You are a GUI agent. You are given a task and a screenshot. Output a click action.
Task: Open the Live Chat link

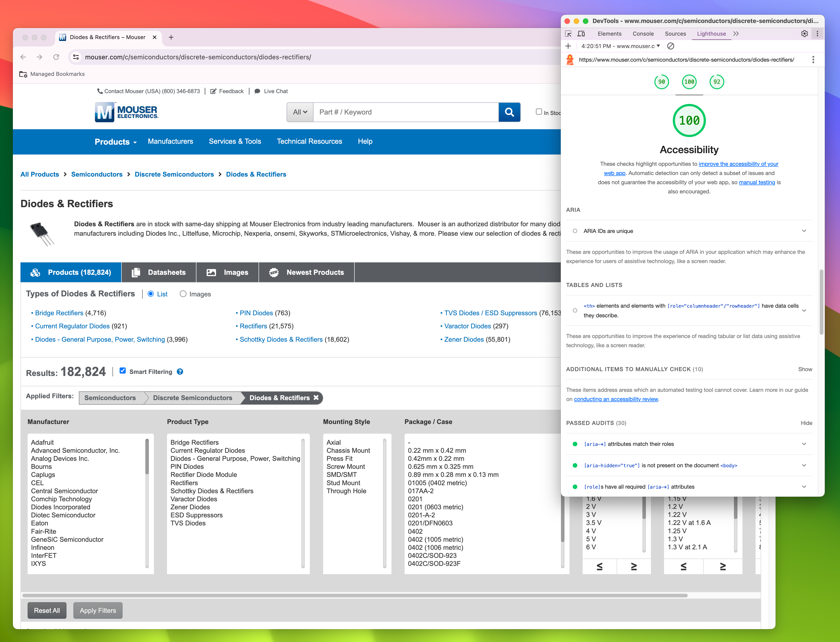coord(271,91)
